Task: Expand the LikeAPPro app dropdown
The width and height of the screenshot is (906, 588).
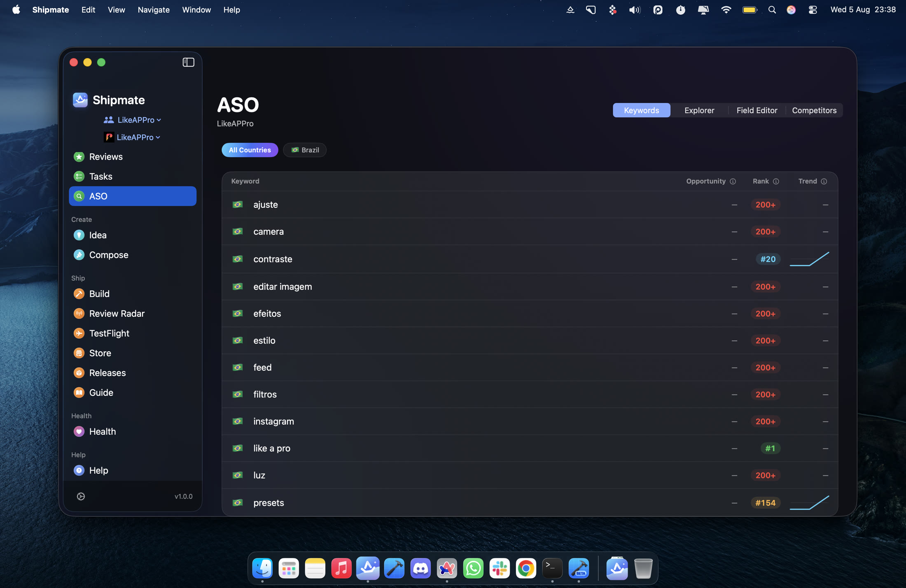Action: pyautogui.click(x=132, y=137)
